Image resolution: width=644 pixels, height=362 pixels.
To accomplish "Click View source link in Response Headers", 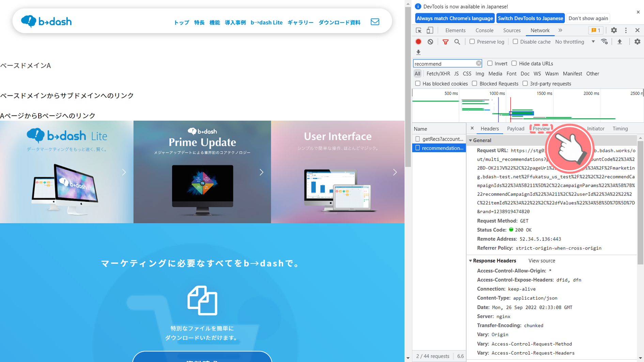I will point(542,261).
